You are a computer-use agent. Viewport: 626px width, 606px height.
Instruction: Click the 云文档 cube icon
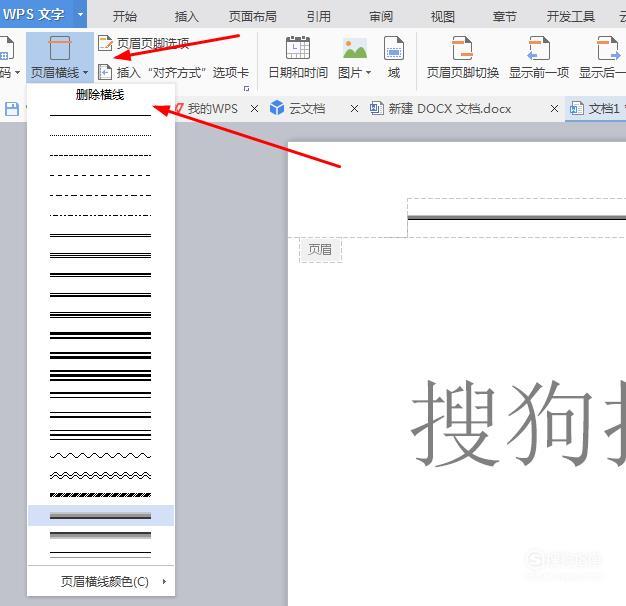(x=277, y=108)
